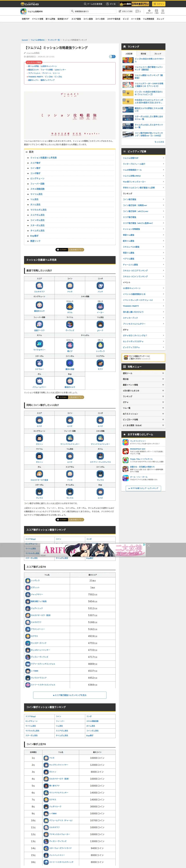Switch to the 人気記事 ranking tab
The height and width of the screenshot is (868, 186).
[129, 54]
